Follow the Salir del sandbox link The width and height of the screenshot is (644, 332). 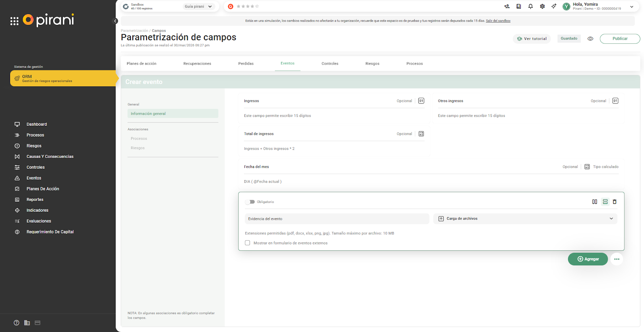tap(498, 21)
